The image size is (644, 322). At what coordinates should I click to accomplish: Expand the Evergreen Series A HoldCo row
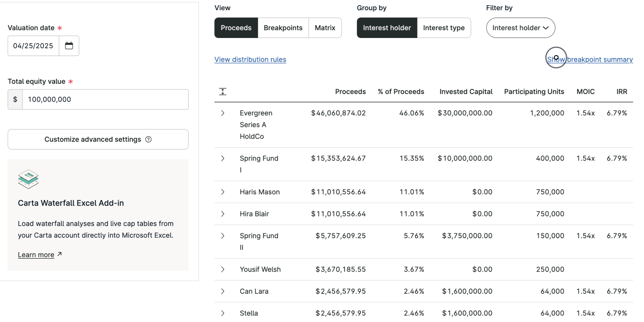pyautogui.click(x=223, y=113)
